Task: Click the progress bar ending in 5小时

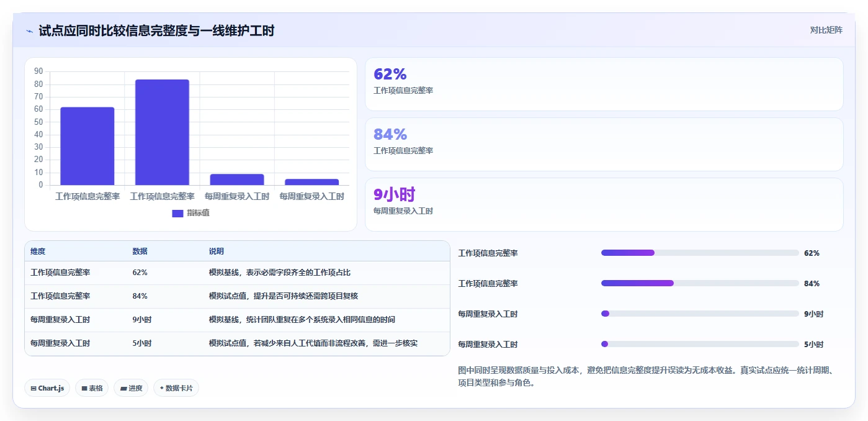Action: tap(700, 344)
